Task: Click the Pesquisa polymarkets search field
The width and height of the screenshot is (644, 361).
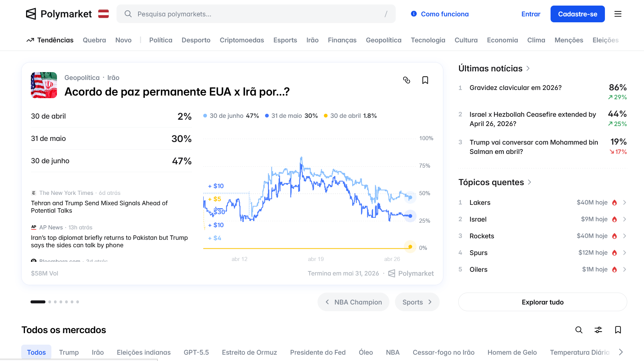Action: click(256, 14)
